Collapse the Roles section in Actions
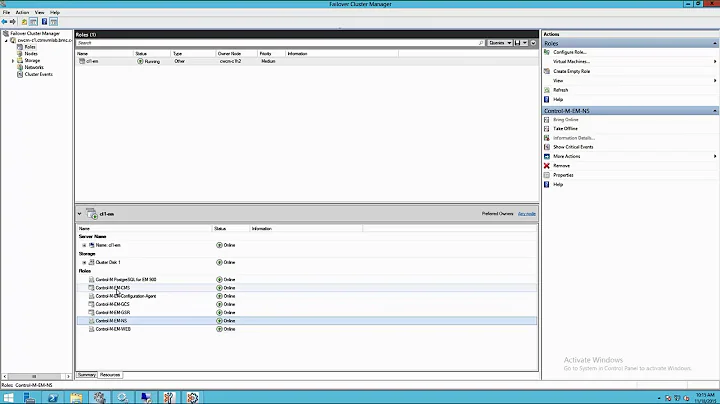 [x=715, y=43]
